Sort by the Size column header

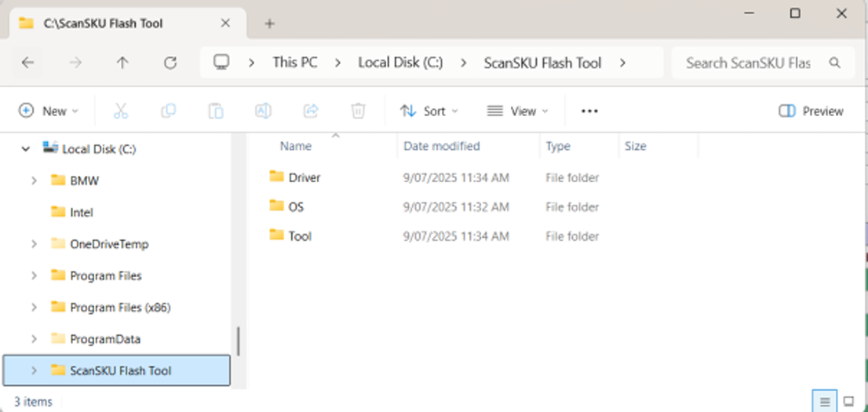point(636,146)
